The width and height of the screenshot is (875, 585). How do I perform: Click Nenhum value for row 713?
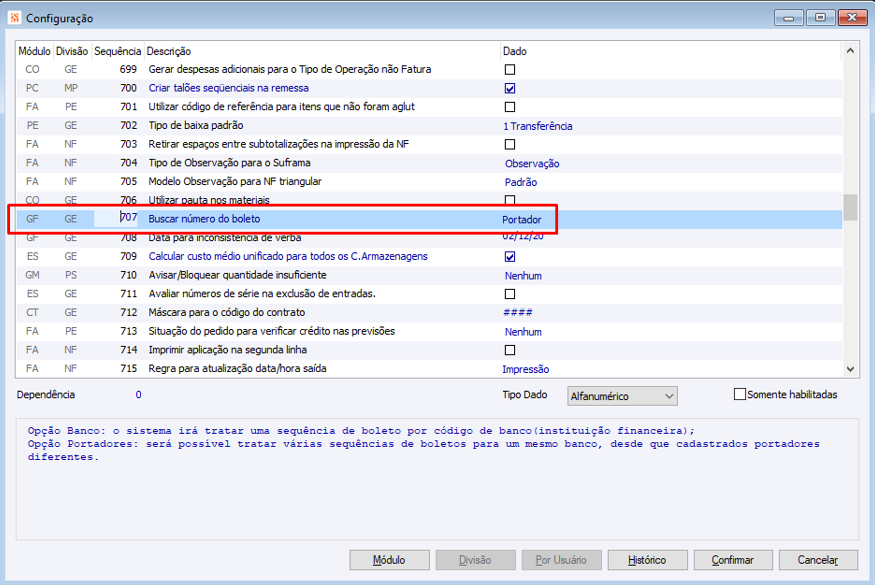523,332
